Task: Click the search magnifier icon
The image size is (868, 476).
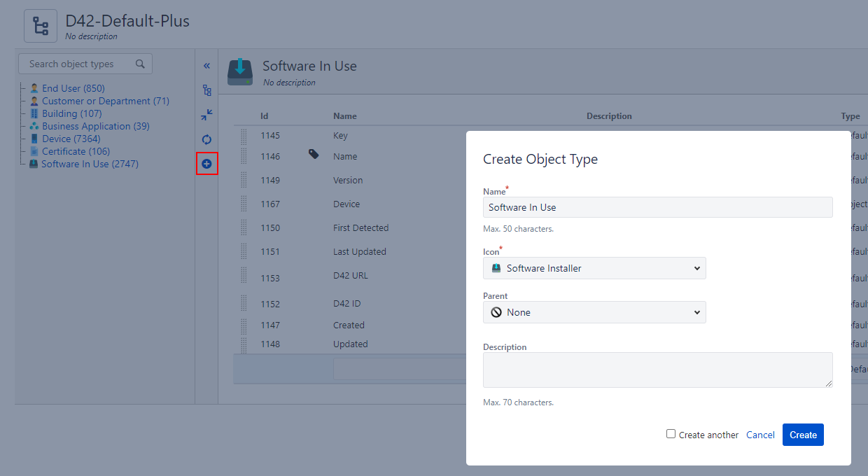Action: coord(140,64)
